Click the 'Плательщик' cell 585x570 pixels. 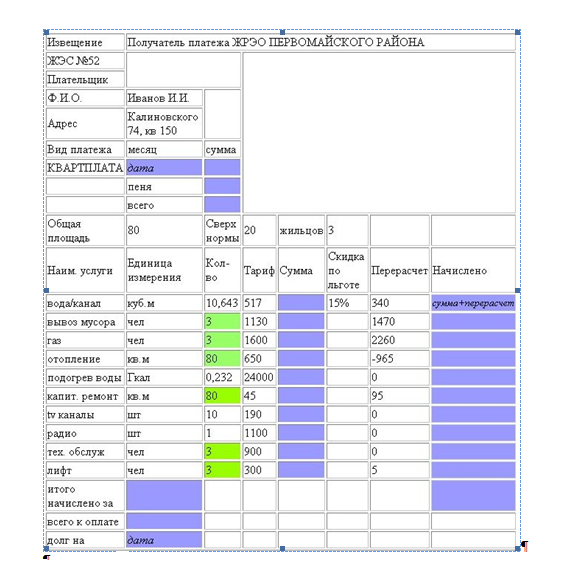pyautogui.click(x=85, y=79)
